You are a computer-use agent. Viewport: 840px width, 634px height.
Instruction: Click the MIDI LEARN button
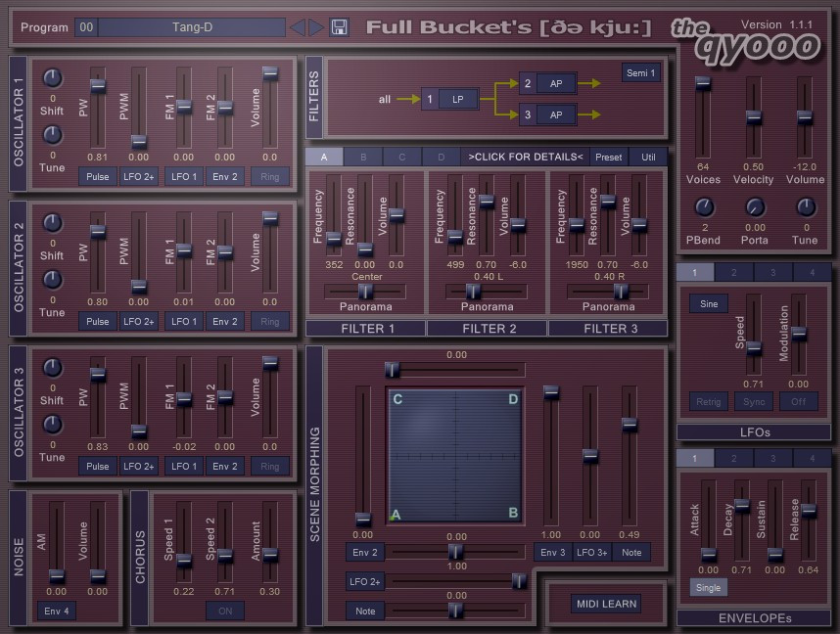(606, 604)
